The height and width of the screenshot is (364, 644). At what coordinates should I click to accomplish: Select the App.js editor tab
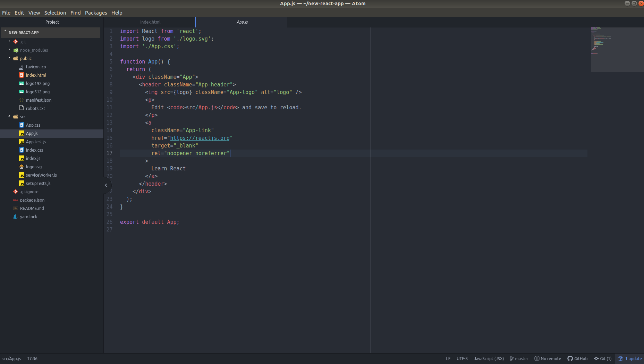tap(242, 22)
